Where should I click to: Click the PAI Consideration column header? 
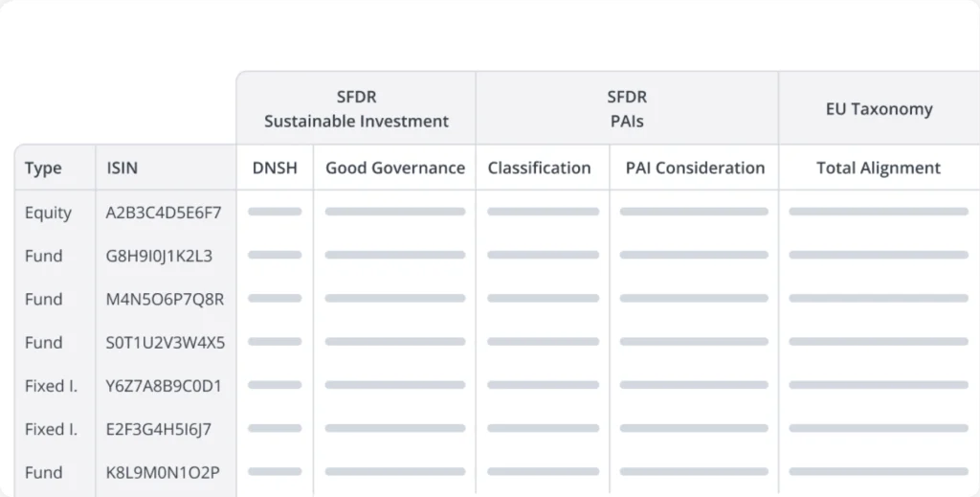(x=695, y=169)
